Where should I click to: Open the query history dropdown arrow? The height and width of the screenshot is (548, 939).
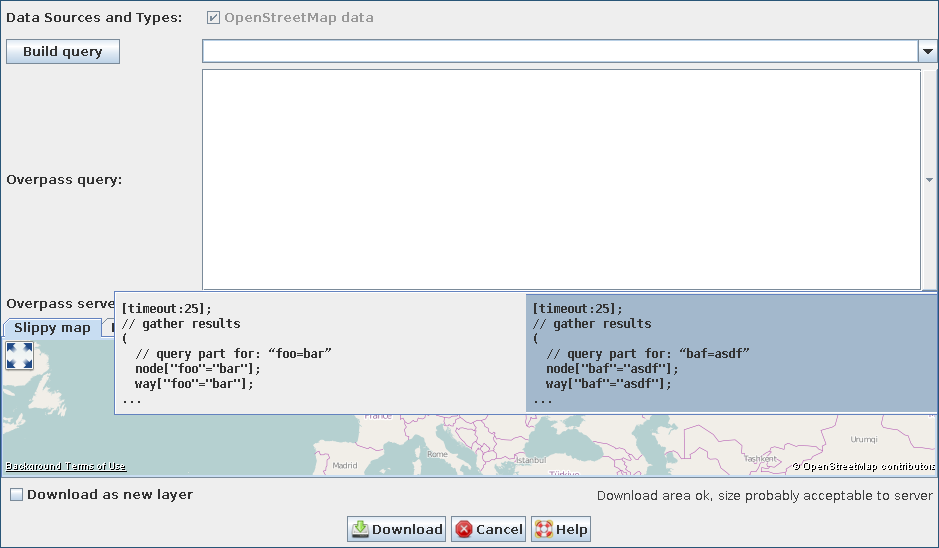(x=927, y=52)
